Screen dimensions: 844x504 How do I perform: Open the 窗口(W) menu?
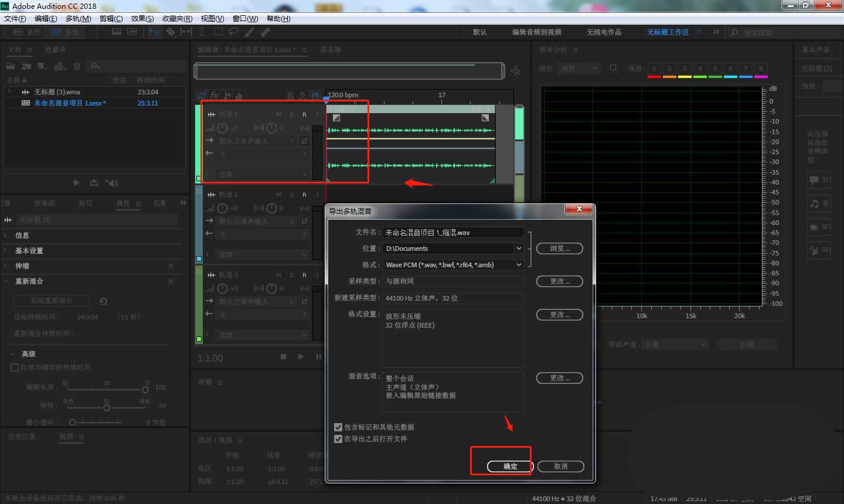coord(246,19)
